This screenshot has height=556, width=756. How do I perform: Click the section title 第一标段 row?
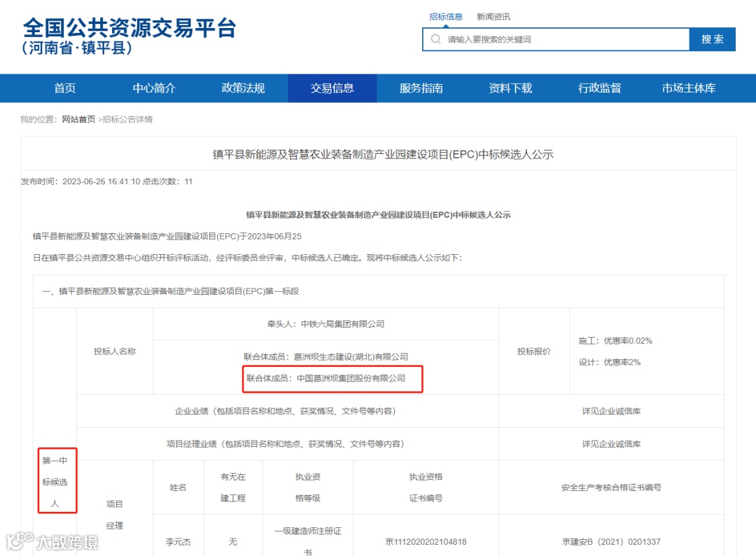(379, 291)
